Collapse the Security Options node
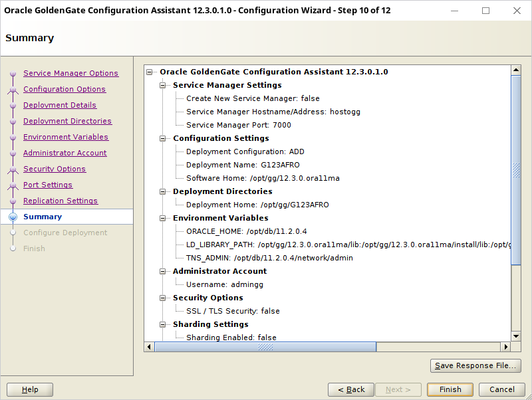Screen dimensions: 532x400 tap(162, 298)
